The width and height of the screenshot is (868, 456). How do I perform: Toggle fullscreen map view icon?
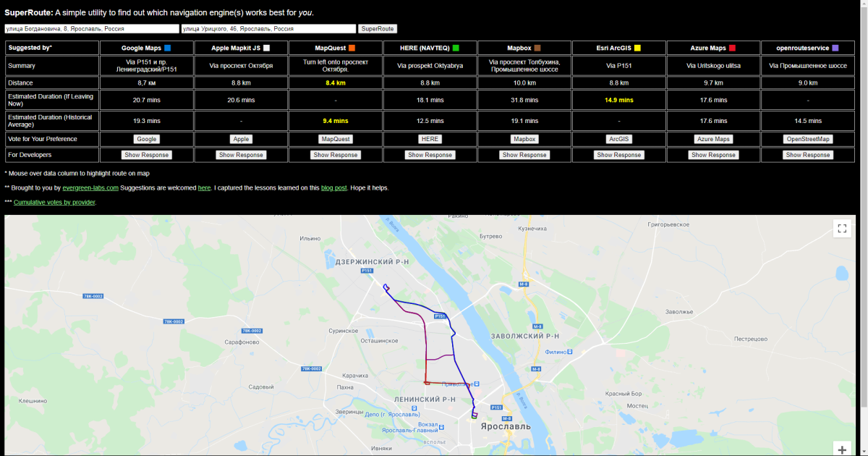[842, 229]
